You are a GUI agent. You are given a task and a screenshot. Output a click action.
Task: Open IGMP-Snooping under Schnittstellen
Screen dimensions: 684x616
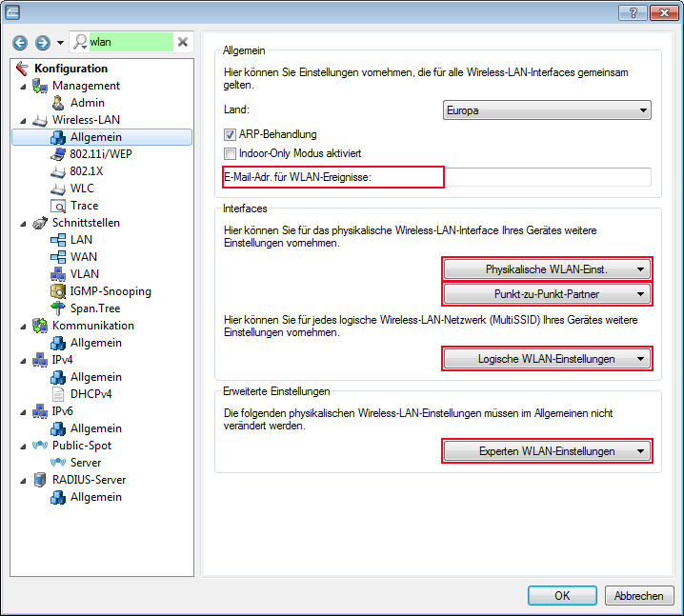pos(110,291)
